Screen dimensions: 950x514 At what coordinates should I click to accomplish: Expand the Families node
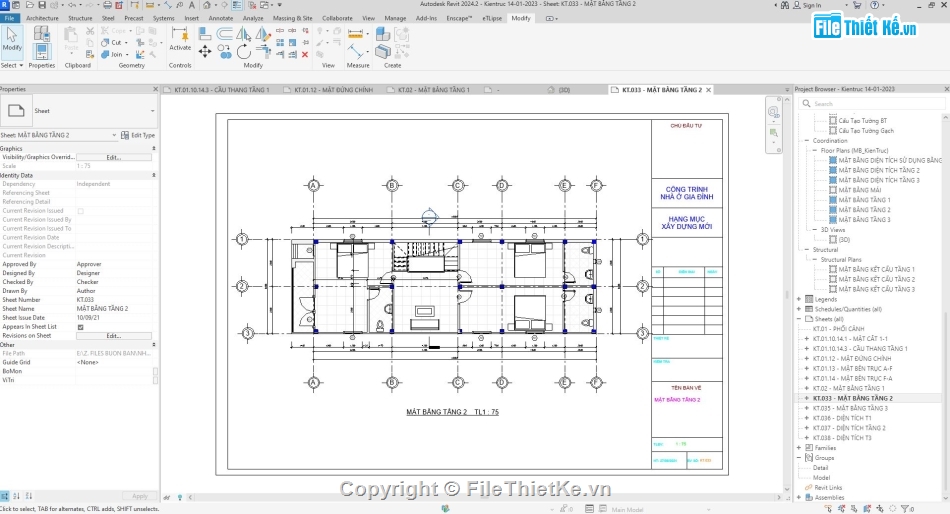tap(799, 448)
